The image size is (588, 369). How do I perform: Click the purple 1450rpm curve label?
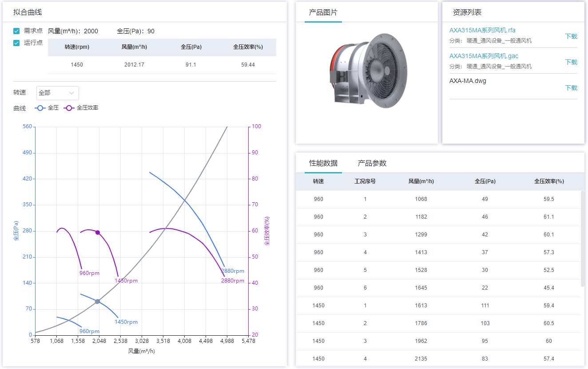(126, 281)
